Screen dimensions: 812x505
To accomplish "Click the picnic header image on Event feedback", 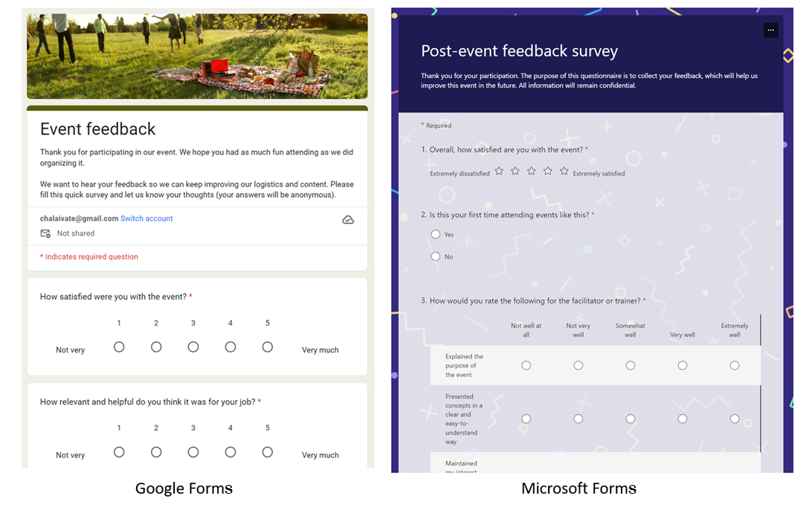I will (197, 55).
